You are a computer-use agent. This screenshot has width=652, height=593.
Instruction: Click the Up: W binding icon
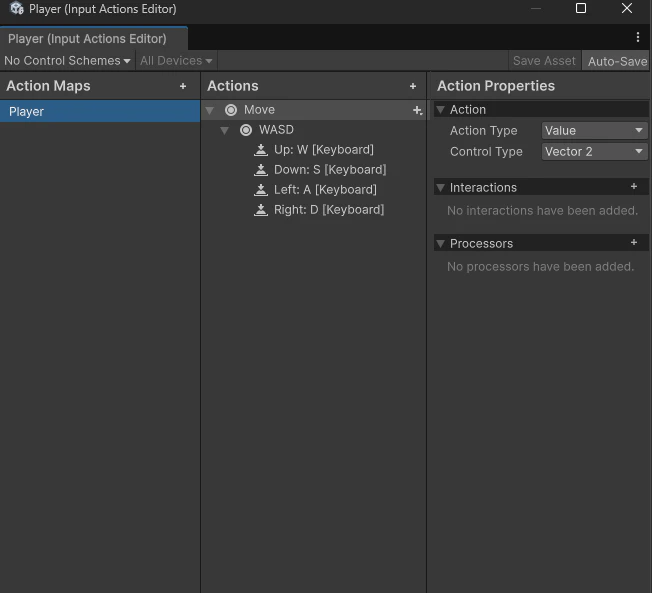click(261, 150)
